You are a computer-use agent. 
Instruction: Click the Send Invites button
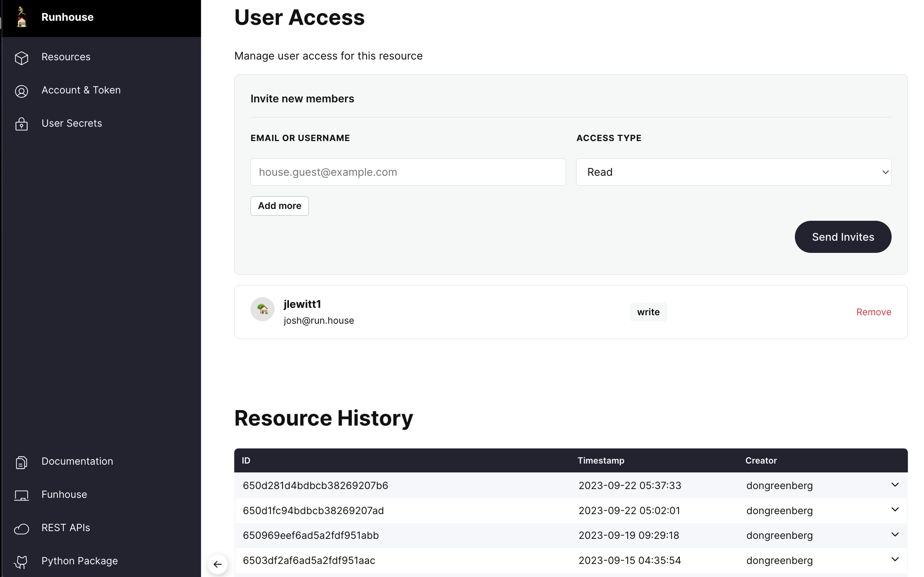(843, 237)
